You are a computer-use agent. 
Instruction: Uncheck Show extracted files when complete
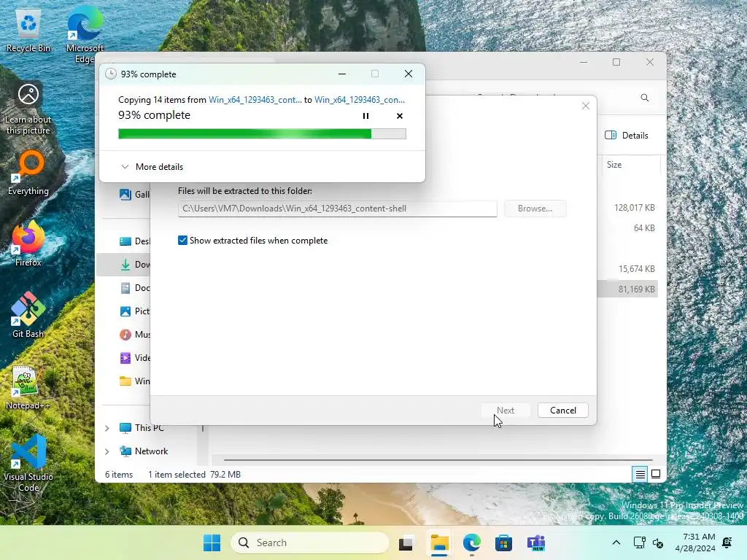(x=182, y=241)
